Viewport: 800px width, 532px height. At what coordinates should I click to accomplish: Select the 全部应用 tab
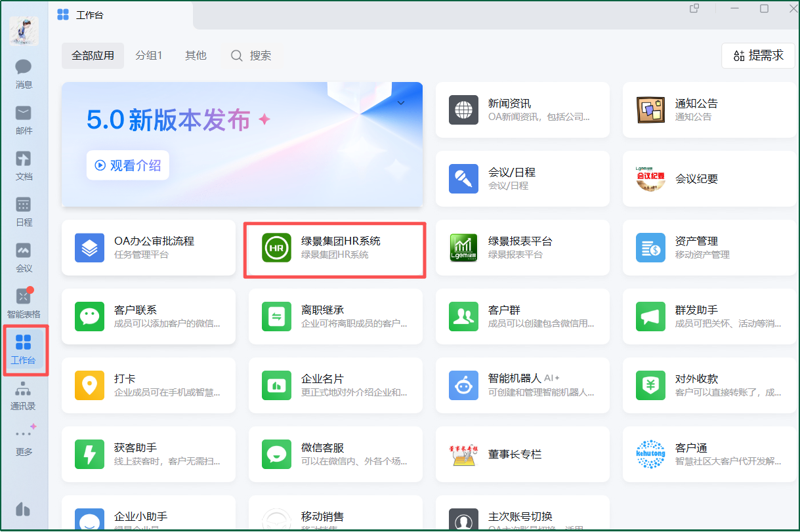pyautogui.click(x=93, y=56)
